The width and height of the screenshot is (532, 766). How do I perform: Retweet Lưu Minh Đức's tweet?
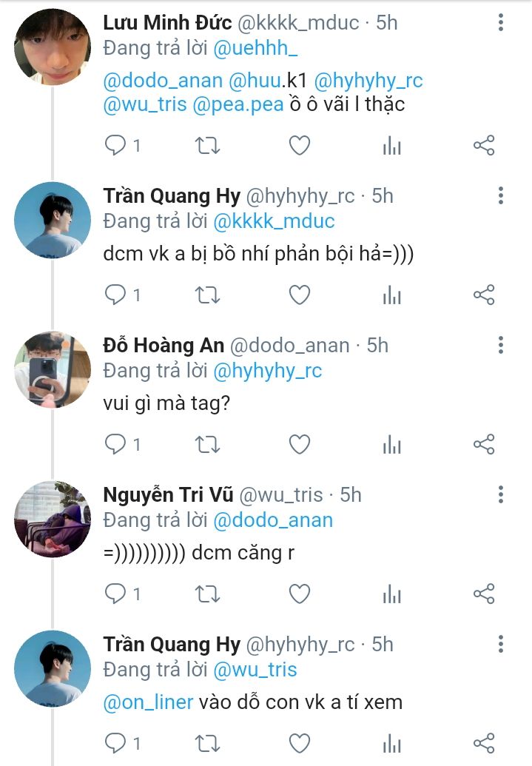(207, 146)
